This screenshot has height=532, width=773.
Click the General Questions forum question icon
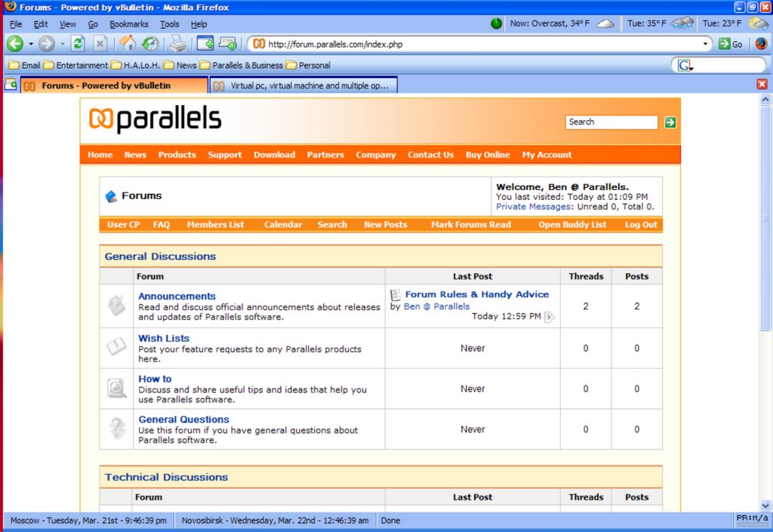(117, 429)
